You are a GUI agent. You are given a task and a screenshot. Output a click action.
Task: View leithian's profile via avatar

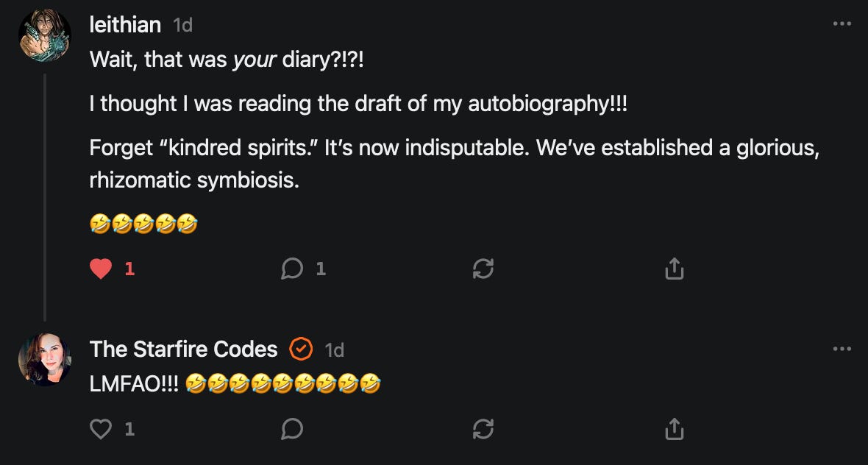(45, 35)
